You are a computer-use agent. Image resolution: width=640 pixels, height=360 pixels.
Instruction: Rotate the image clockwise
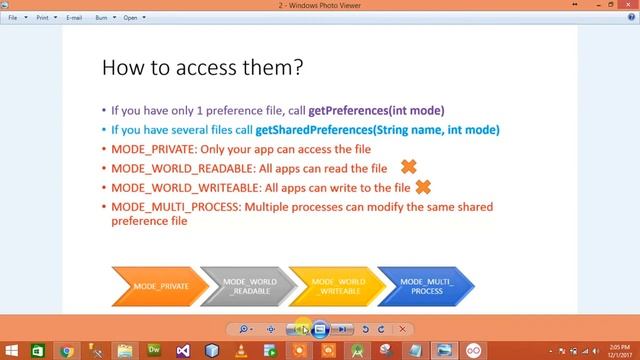[381, 329]
